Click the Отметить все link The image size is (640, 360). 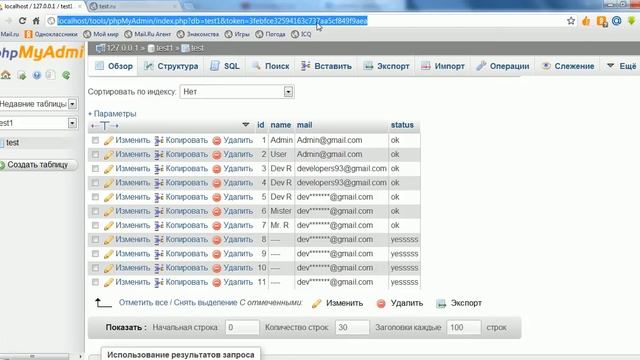click(x=143, y=303)
